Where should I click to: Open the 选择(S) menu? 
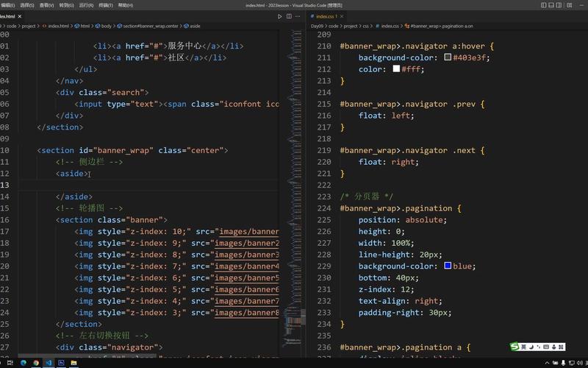point(27,5)
